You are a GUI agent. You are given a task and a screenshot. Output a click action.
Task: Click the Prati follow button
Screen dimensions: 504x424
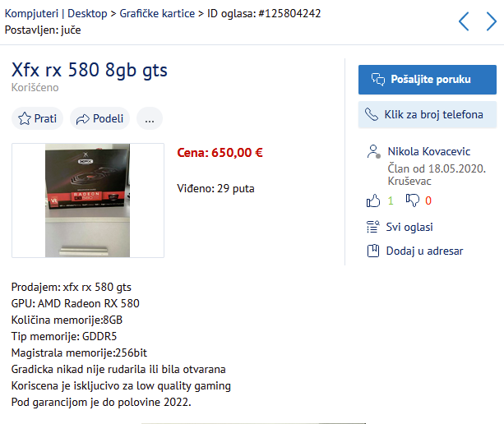37,118
